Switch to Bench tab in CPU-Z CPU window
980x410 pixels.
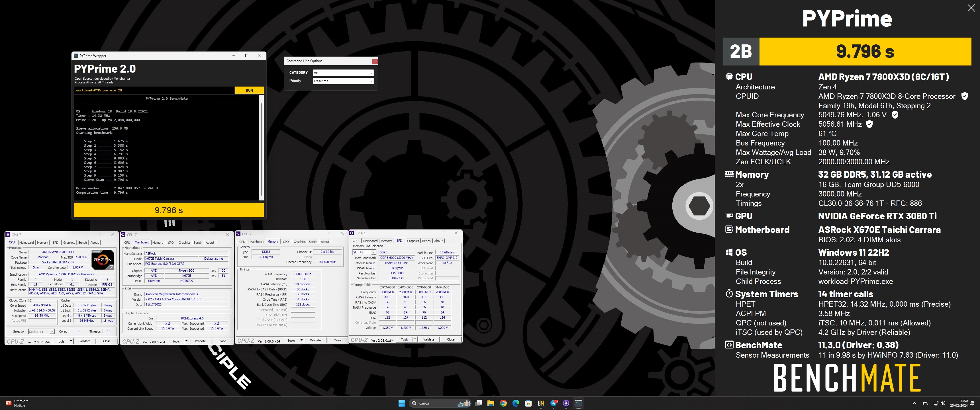82,242
